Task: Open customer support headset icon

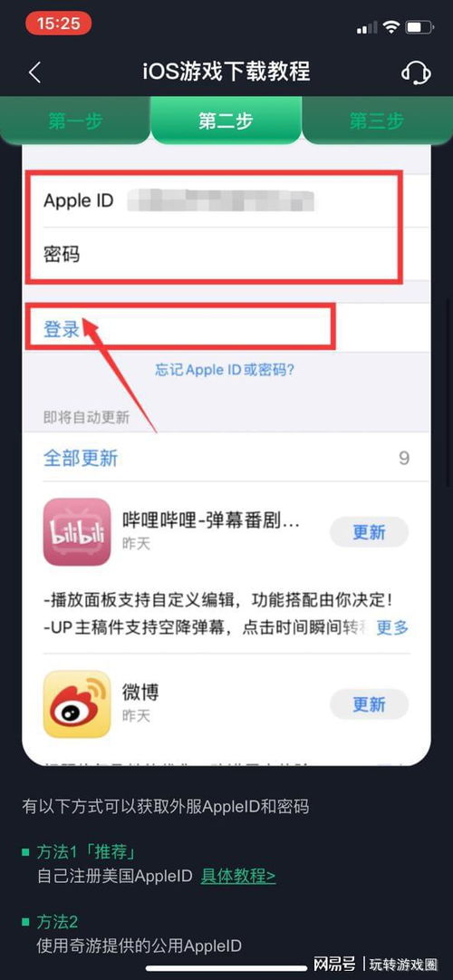Action: coord(416,73)
